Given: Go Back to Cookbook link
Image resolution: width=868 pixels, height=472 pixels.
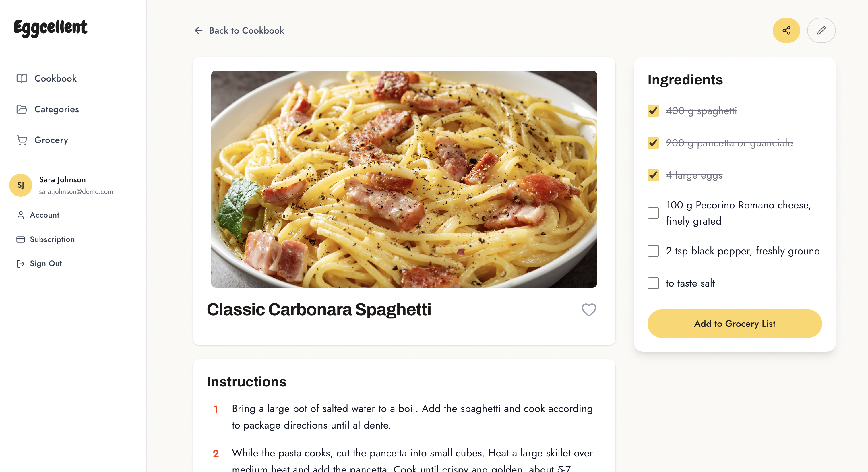Looking at the screenshot, I should coord(246,31).
